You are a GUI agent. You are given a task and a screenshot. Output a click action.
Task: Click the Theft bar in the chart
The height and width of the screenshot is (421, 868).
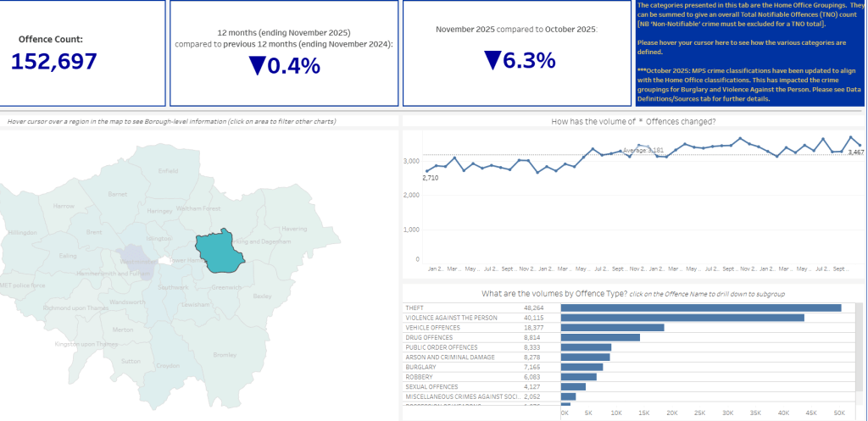click(x=700, y=308)
